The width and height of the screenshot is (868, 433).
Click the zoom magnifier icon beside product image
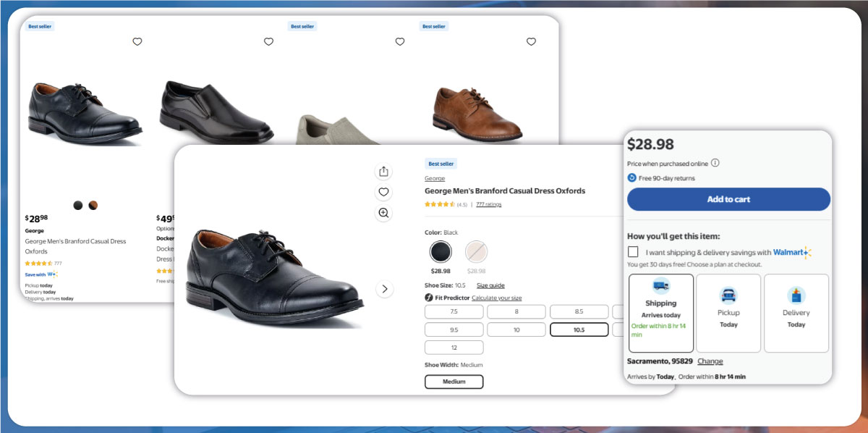pyautogui.click(x=383, y=213)
